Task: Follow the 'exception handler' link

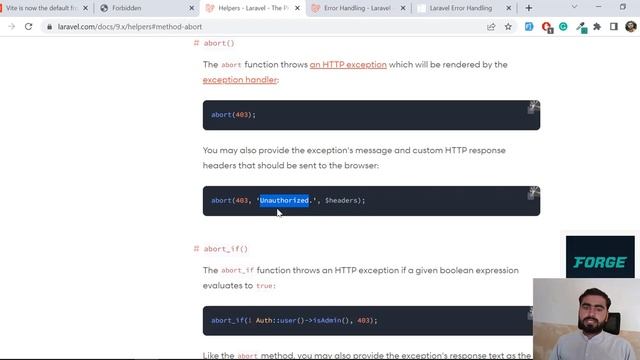Action: [x=240, y=80]
